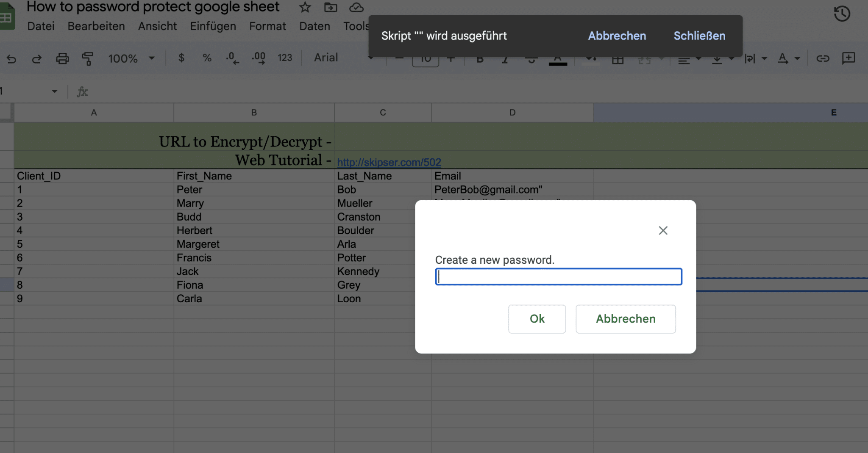Select column E header
This screenshot has height=453, width=868.
731,113
